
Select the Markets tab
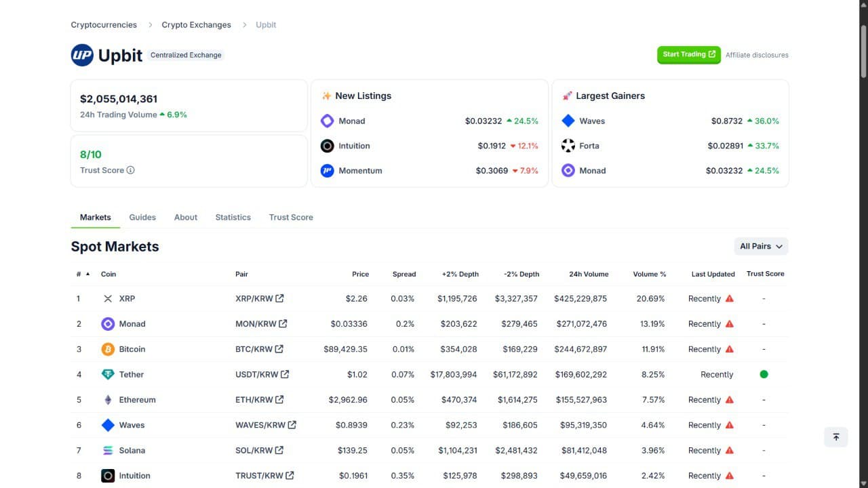pyautogui.click(x=95, y=217)
